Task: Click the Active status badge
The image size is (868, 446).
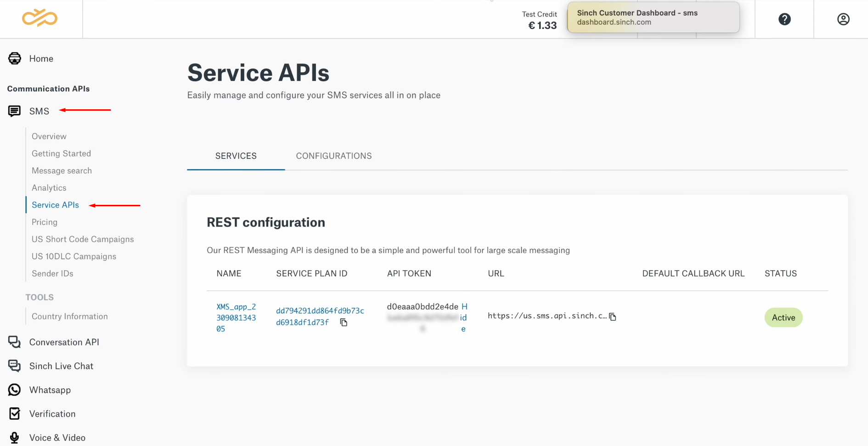Action: tap(783, 317)
